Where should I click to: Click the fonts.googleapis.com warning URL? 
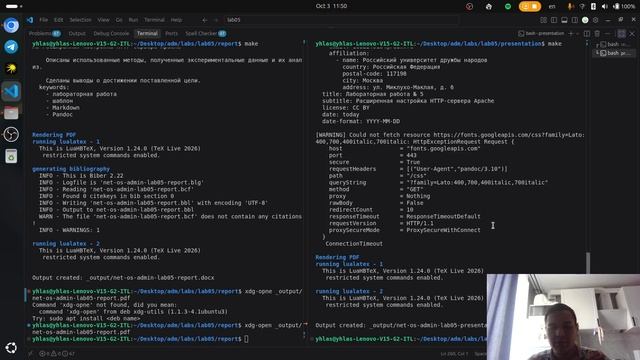pos(509,135)
